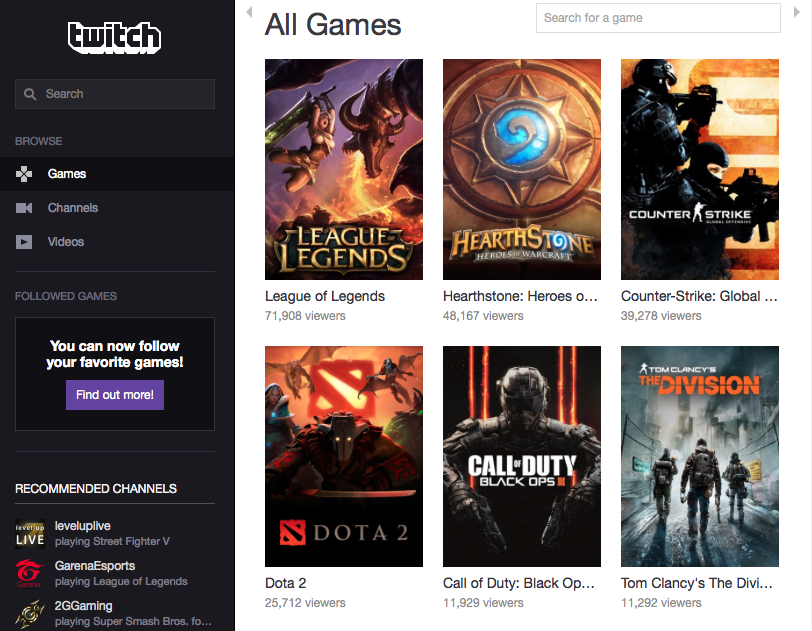Click 'playing Street Fighter V' text

(112, 541)
